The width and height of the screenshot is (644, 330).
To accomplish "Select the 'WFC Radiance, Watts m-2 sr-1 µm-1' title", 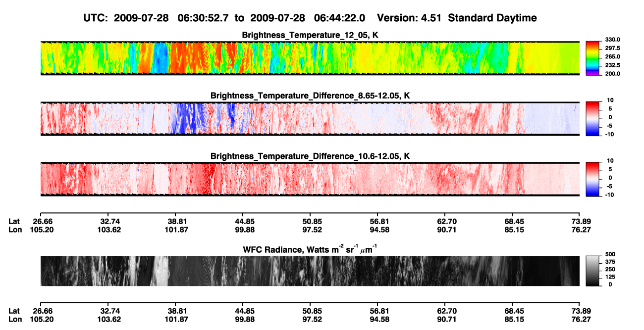I will click(x=310, y=249).
